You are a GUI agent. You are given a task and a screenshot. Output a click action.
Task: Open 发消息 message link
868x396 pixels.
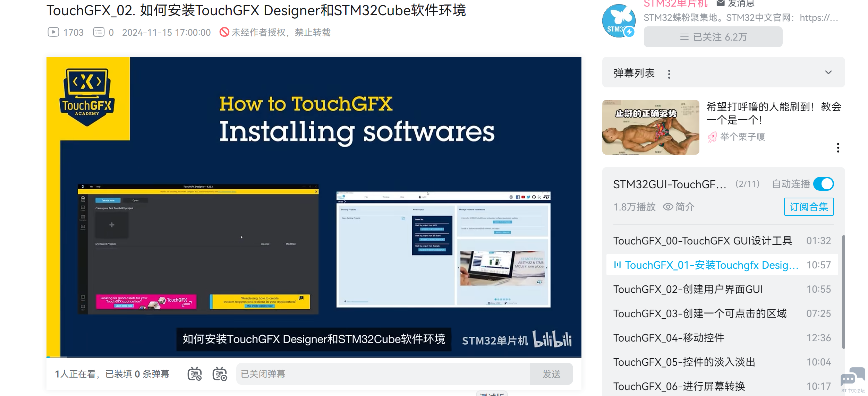[x=741, y=3]
